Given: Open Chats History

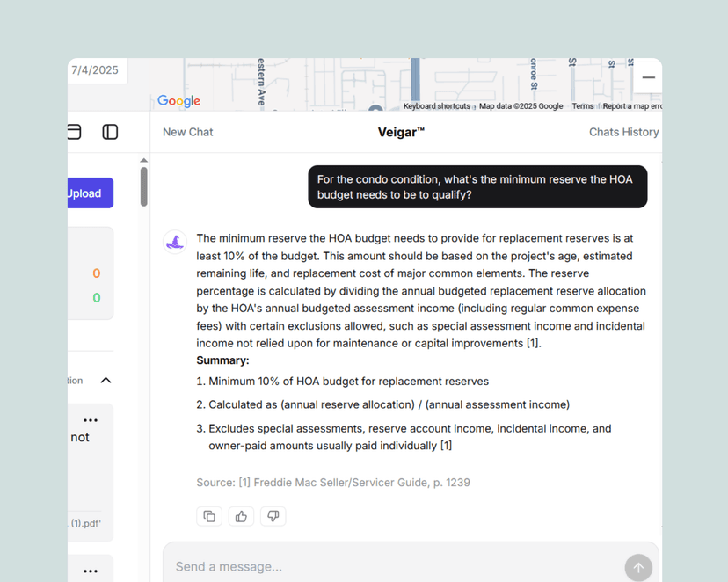Looking at the screenshot, I should pos(623,132).
